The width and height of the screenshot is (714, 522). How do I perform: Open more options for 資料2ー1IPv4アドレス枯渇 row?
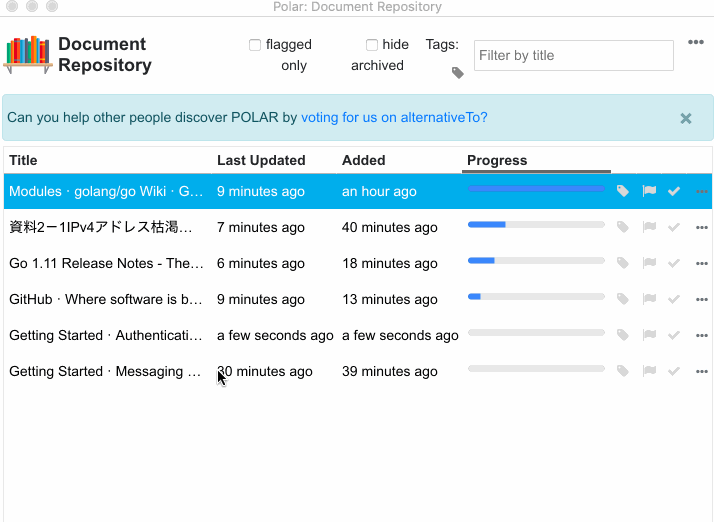[702, 227]
